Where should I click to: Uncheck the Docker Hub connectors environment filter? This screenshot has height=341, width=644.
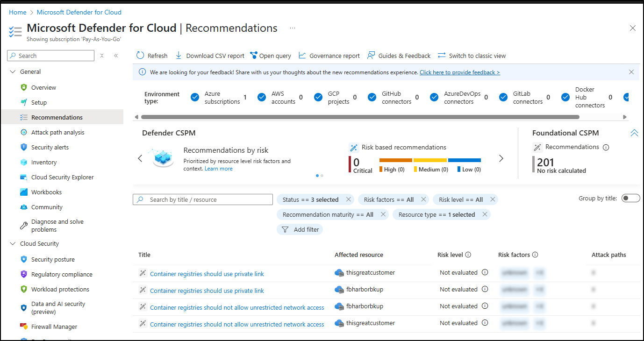(x=565, y=97)
